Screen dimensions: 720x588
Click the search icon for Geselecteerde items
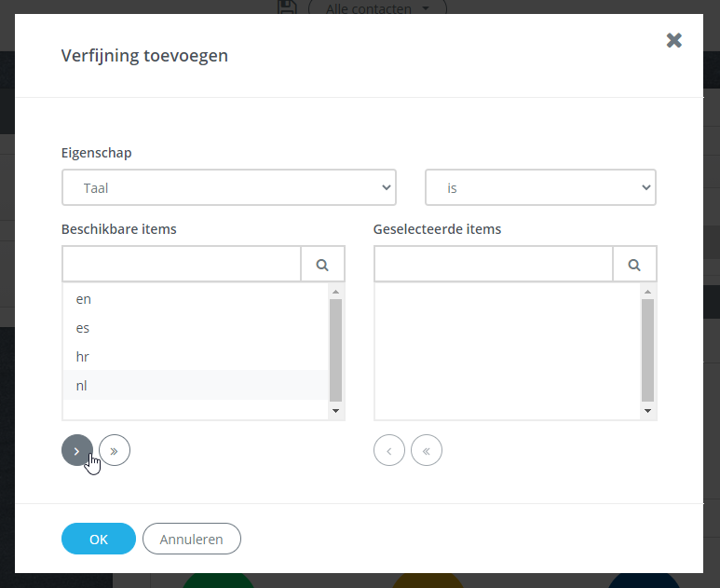point(634,265)
